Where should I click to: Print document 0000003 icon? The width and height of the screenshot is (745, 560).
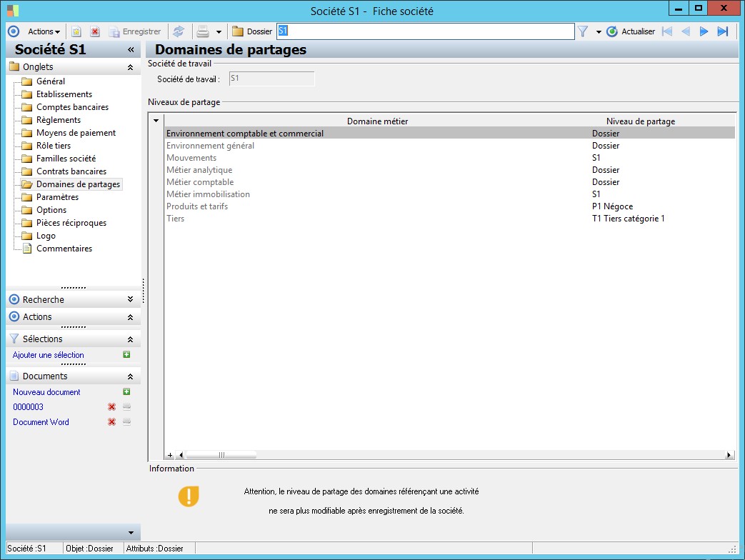coord(127,406)
